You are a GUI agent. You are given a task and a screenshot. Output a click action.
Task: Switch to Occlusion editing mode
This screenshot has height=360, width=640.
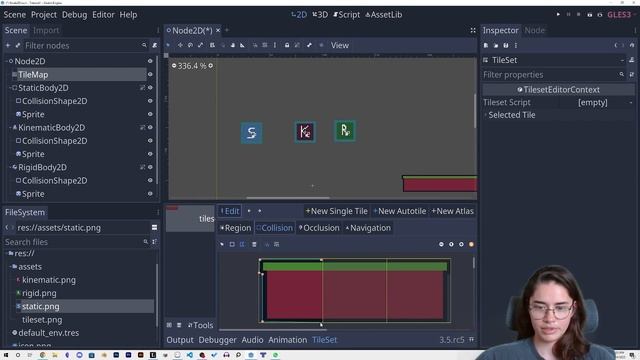pyautogui.click(x=319, y=228)
